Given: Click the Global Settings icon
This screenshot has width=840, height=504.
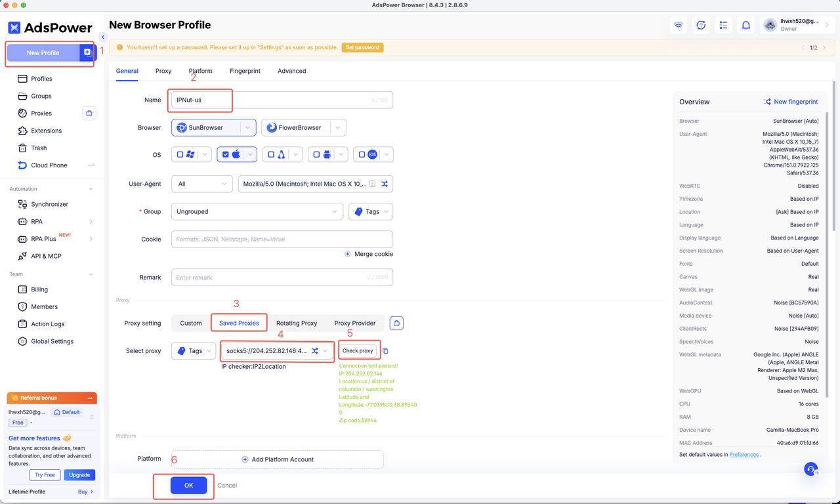Looking at the screenshot, I should 23,341.
